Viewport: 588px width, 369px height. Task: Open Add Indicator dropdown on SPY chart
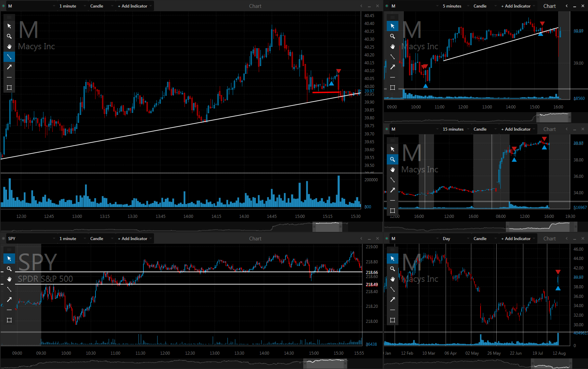pos(135,239)
